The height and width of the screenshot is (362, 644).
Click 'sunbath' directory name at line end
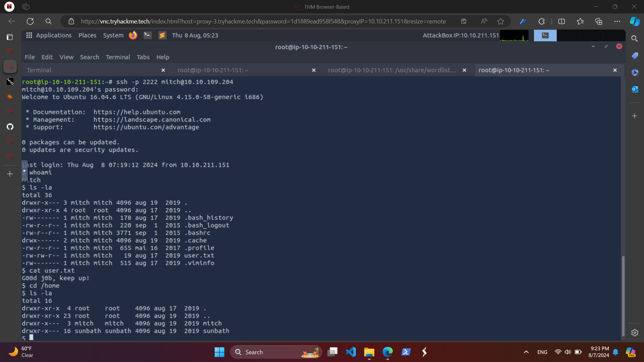point(216,331)
